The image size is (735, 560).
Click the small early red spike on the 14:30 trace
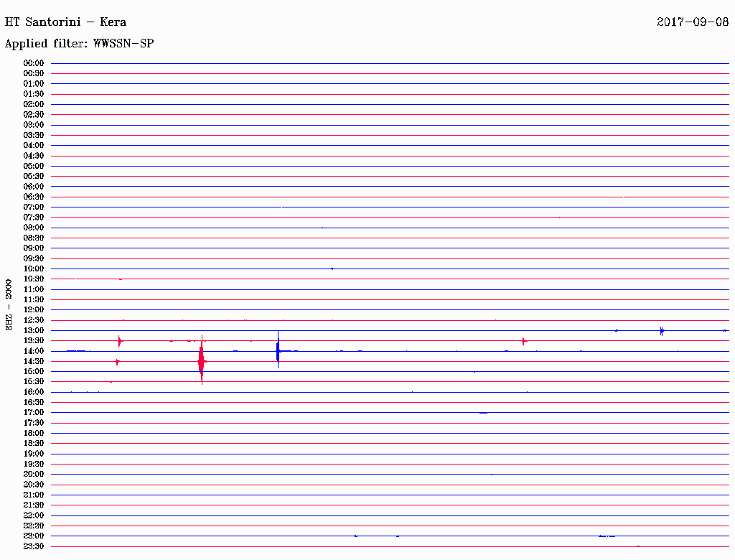pos(117,362)
